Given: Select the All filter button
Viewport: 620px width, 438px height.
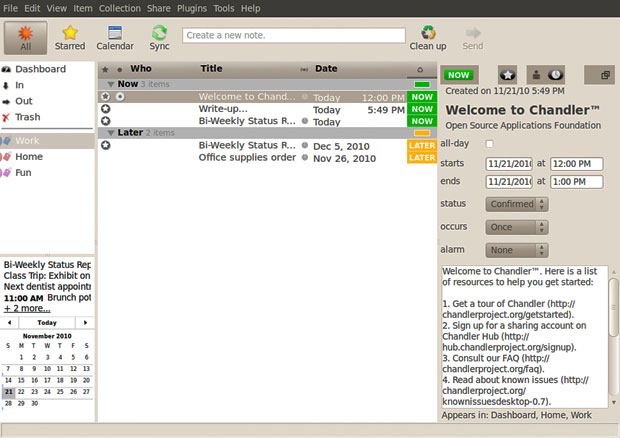Looking at the screenshot, I should pos(26,38).
